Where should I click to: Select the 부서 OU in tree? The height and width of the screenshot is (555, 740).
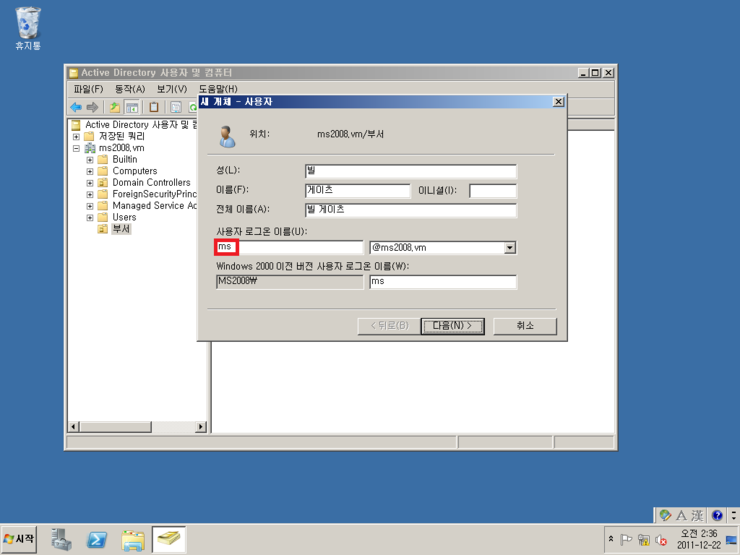tap(121, 229)
